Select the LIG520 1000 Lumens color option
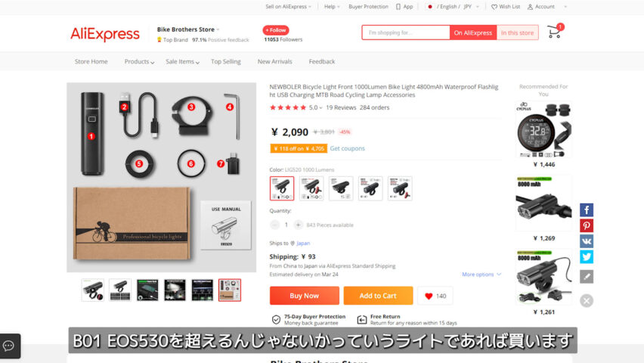The height and width of the screenshot is (363, 644). (282, 188)
